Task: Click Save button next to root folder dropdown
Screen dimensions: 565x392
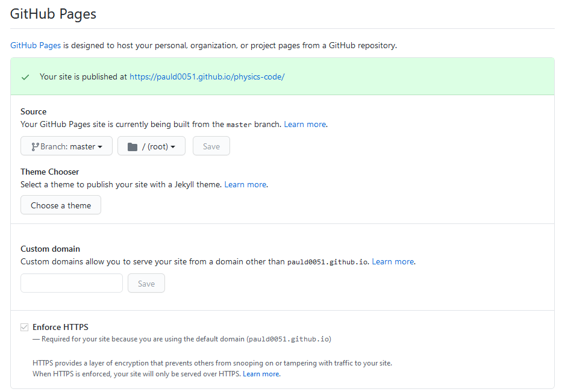Action: [x=211, y=146]
